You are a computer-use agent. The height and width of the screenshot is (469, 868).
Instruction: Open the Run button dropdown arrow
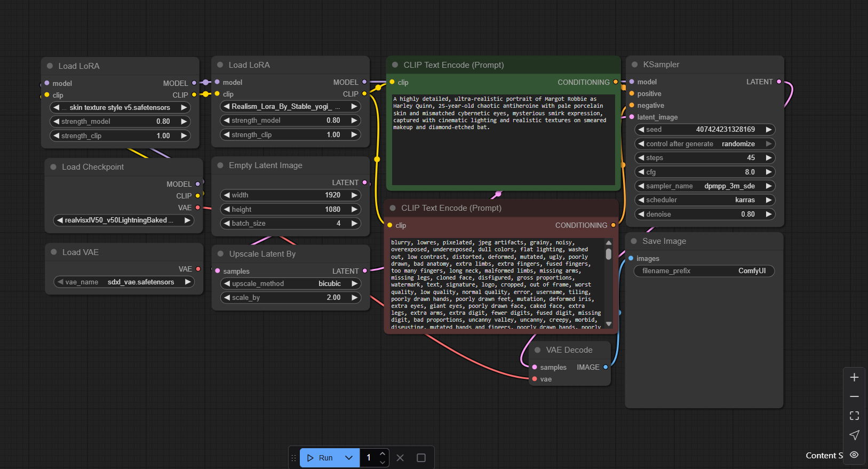tap(349, 458)
